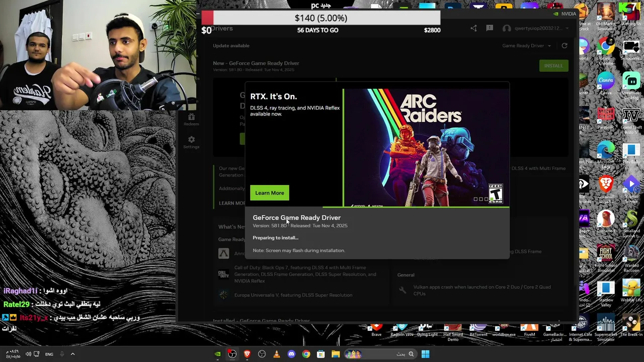Screen dimensions: 644x362
Task: Click the ENG language indicator in tray
Action: tap(49, 354)
